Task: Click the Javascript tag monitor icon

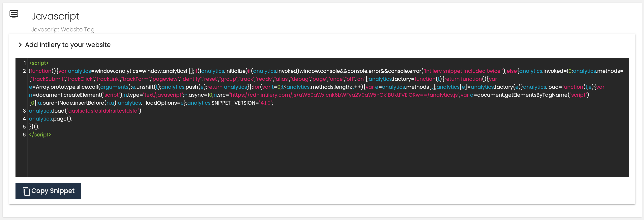Action: click(x=14, y=14)
